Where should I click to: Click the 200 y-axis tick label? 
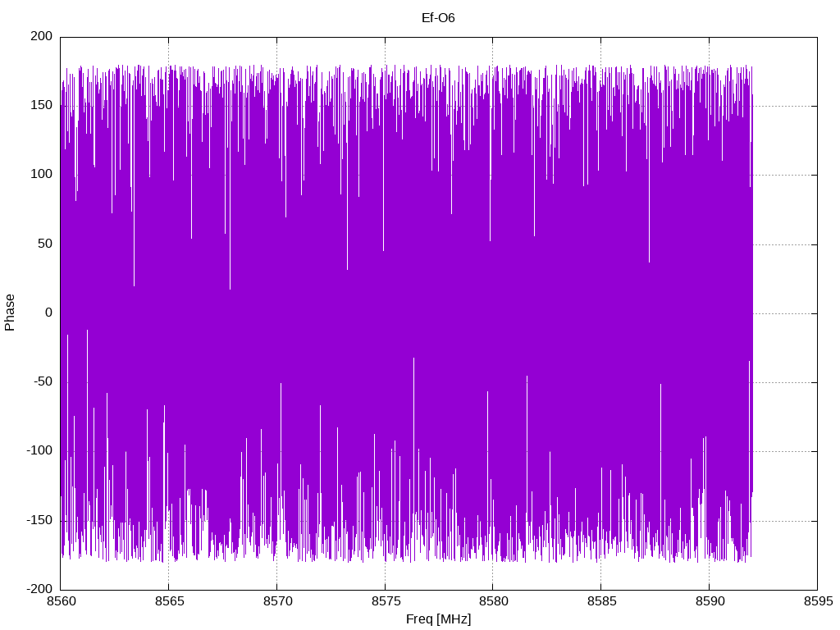(42, 36)
